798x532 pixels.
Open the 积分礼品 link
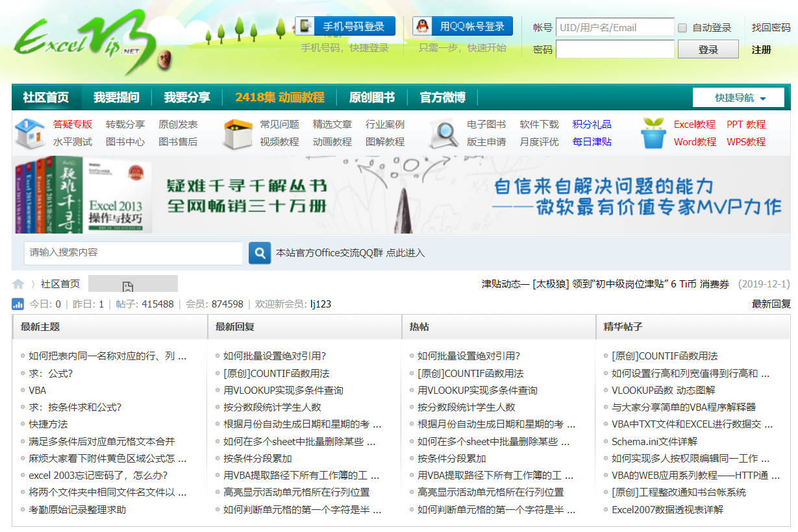(592, 124)
